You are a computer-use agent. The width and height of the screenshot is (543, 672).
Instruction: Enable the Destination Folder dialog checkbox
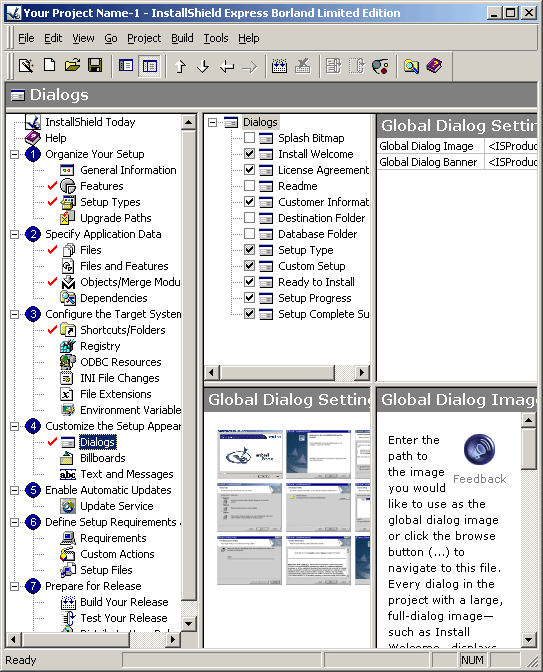pyautogui.click(x=249, y=218)
